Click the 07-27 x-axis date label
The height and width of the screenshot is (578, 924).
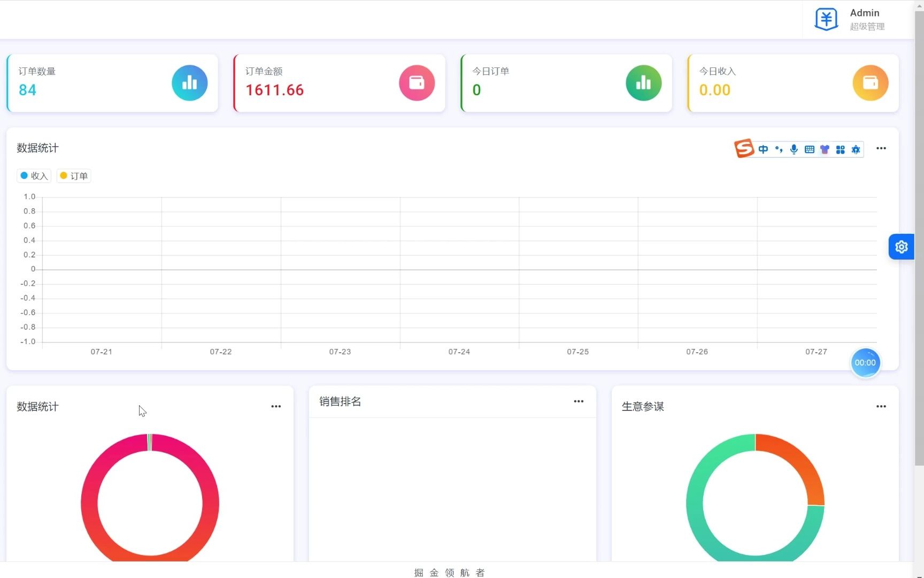[817, 352]
